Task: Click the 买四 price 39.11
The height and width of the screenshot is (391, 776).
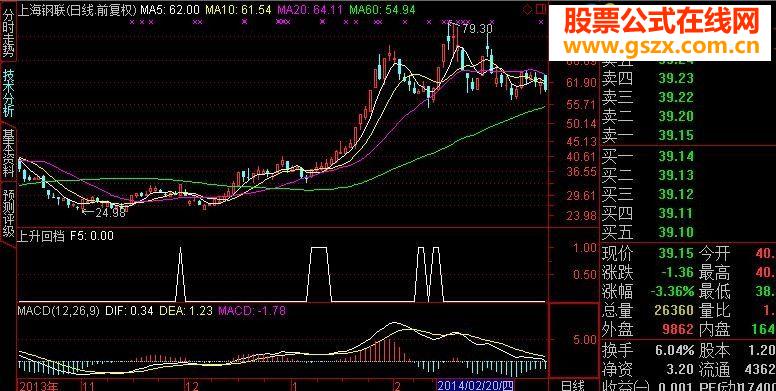Action: click(676, 213)
